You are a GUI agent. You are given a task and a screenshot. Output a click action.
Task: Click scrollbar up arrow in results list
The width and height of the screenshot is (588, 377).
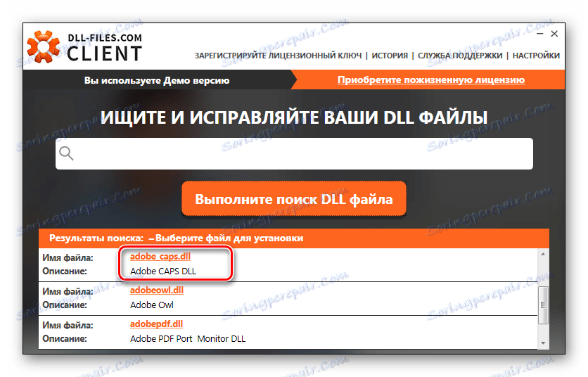[x=543, y=254]
